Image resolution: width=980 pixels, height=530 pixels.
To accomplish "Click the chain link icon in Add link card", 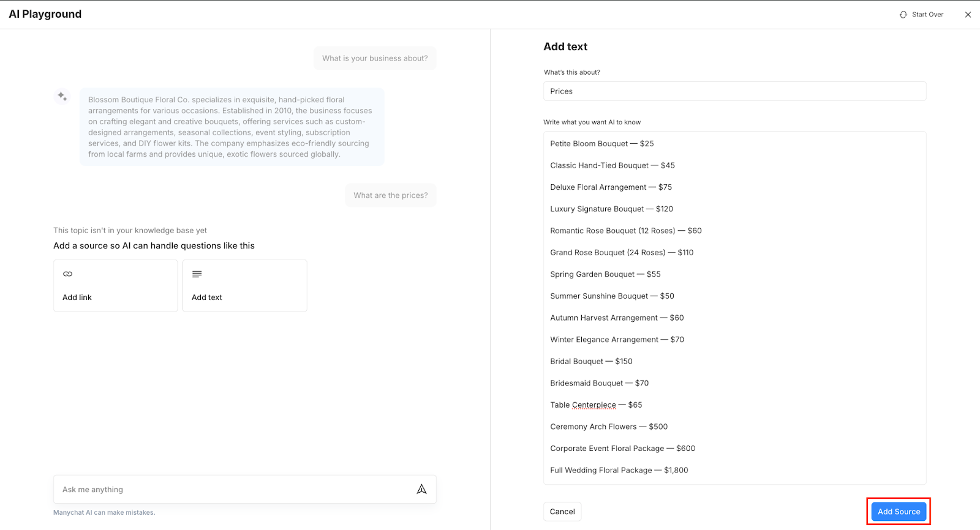I will click(x=68, y=274).
